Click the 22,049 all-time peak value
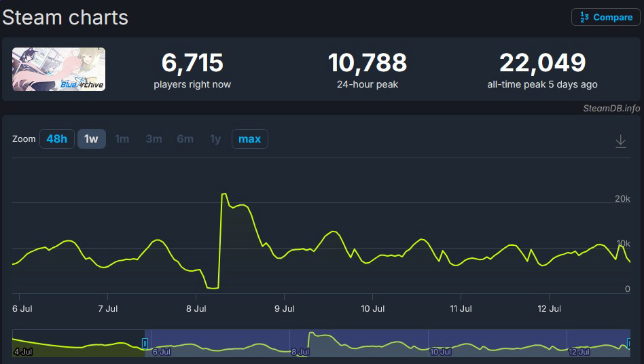The height and width of the screenshot is (364, 644). [542, 62]
